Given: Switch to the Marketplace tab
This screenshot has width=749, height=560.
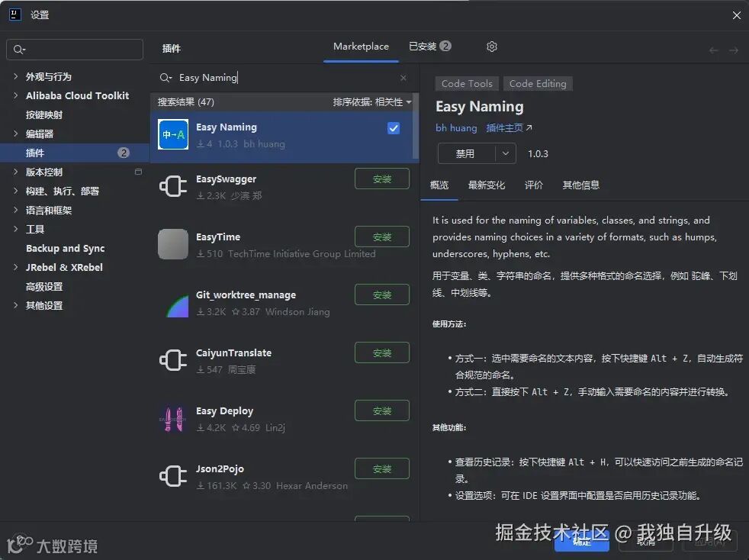Looking at the screenshot, I should point(361,47).
